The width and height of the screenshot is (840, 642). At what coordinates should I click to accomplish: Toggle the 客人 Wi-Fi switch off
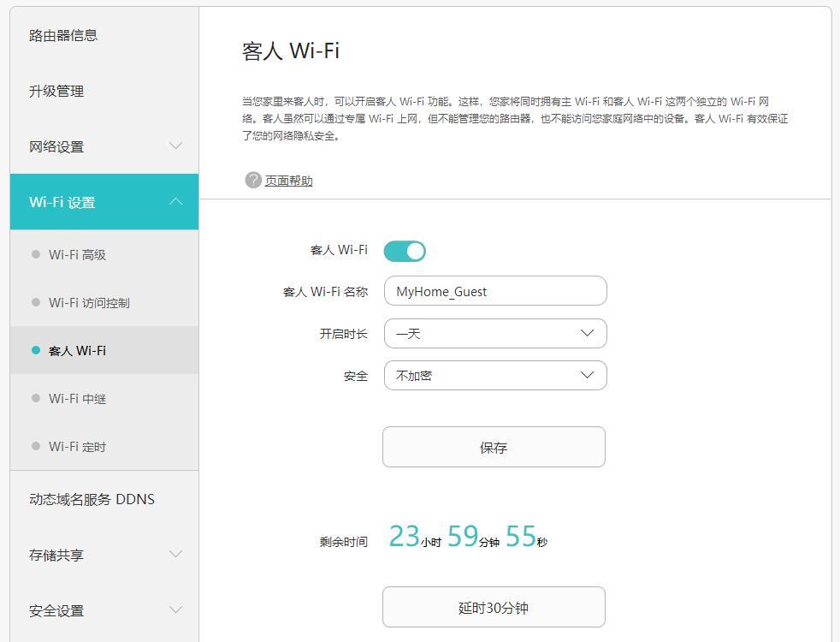coord(405,251)
